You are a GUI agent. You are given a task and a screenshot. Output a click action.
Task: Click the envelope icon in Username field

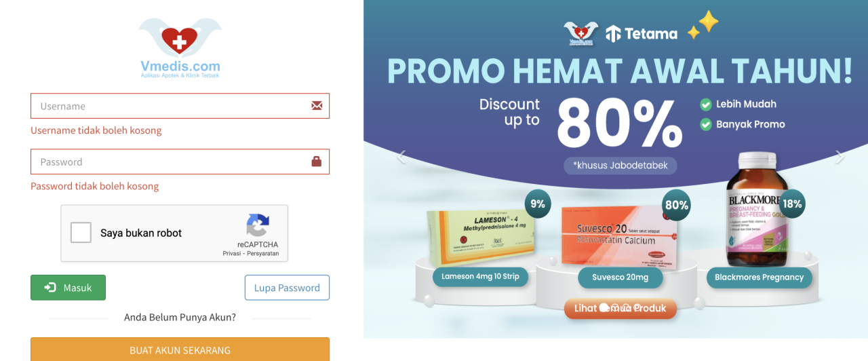pos(317,106)
